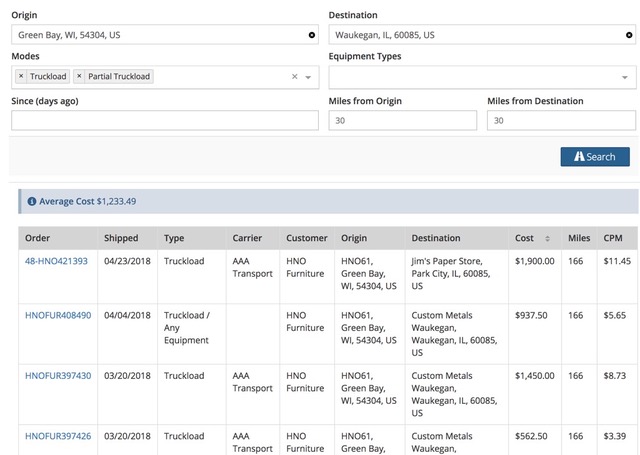Open order HNOFUR408490

(x=58, y=315)
